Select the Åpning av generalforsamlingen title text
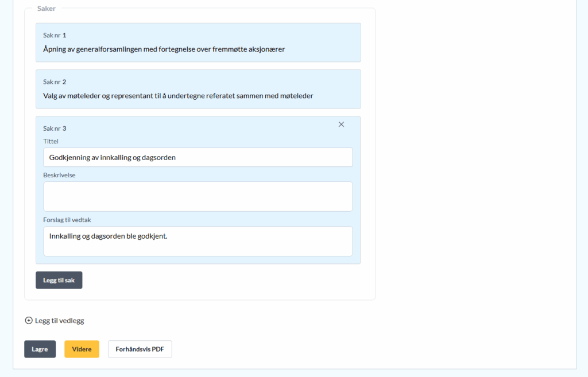 164,49
